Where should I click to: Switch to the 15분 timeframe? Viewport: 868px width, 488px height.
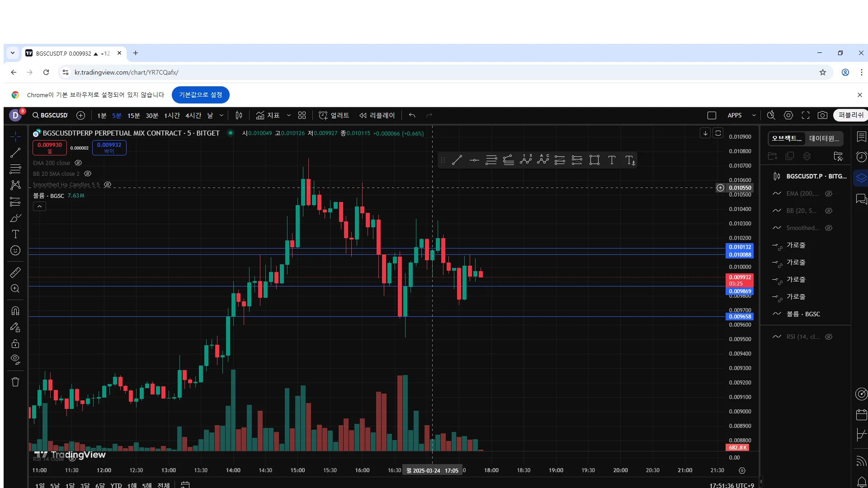(x=133, y=116)
